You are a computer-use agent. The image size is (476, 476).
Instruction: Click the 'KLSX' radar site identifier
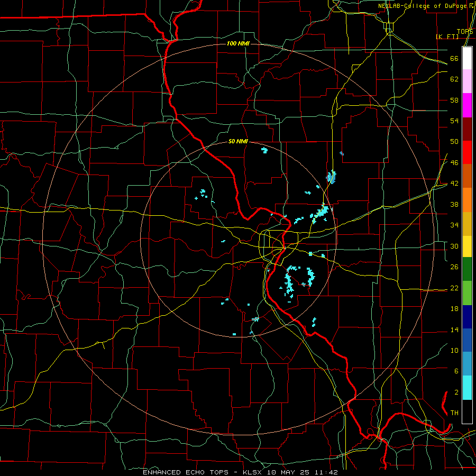252,472
